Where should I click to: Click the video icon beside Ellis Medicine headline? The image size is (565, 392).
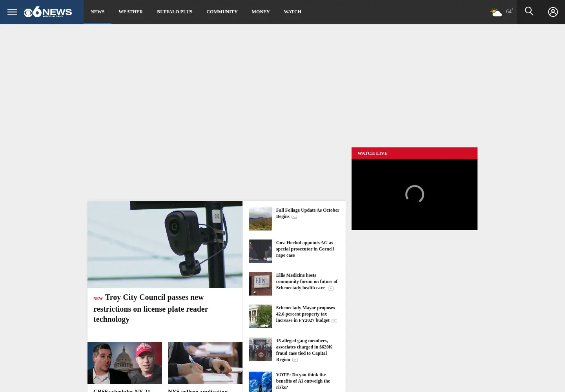331,289
